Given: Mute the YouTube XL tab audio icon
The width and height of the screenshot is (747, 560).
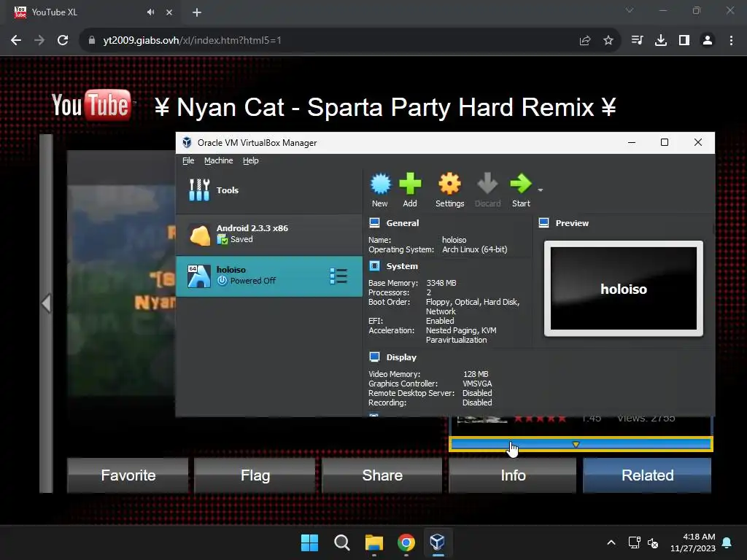Looking at the screenshot, I should click(150, 12).
